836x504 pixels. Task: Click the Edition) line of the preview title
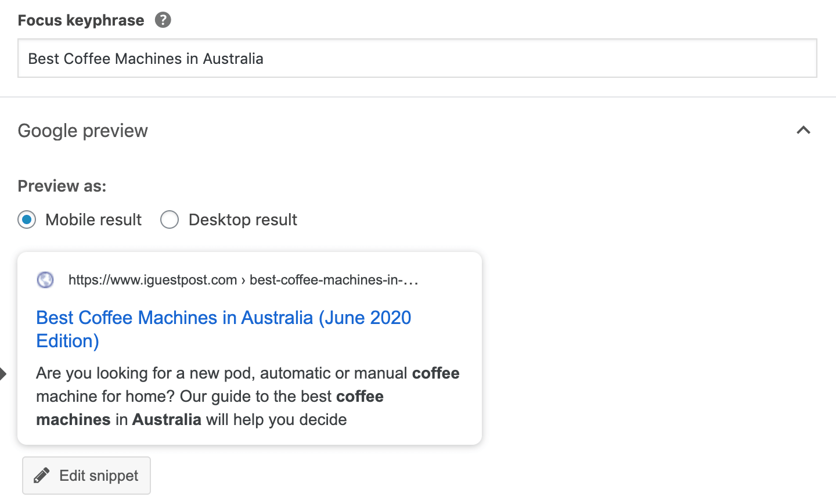(68, 341)
